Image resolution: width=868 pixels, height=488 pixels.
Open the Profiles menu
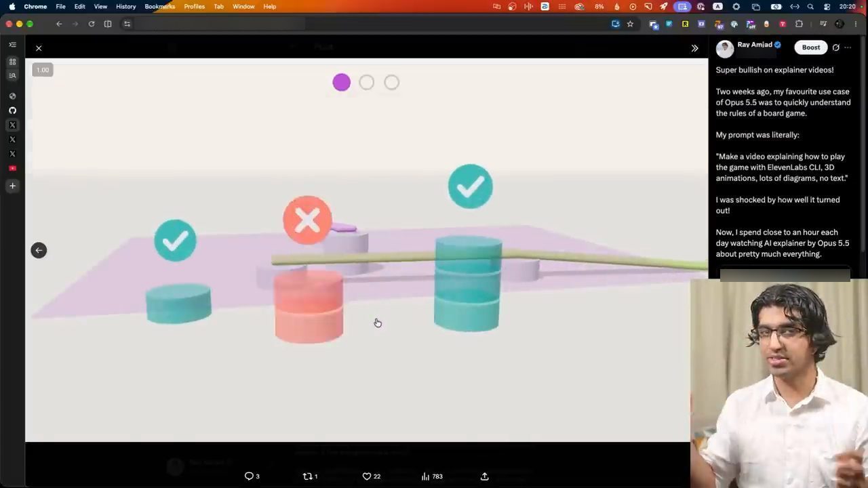pyautogui.click(x=194, y=6)
